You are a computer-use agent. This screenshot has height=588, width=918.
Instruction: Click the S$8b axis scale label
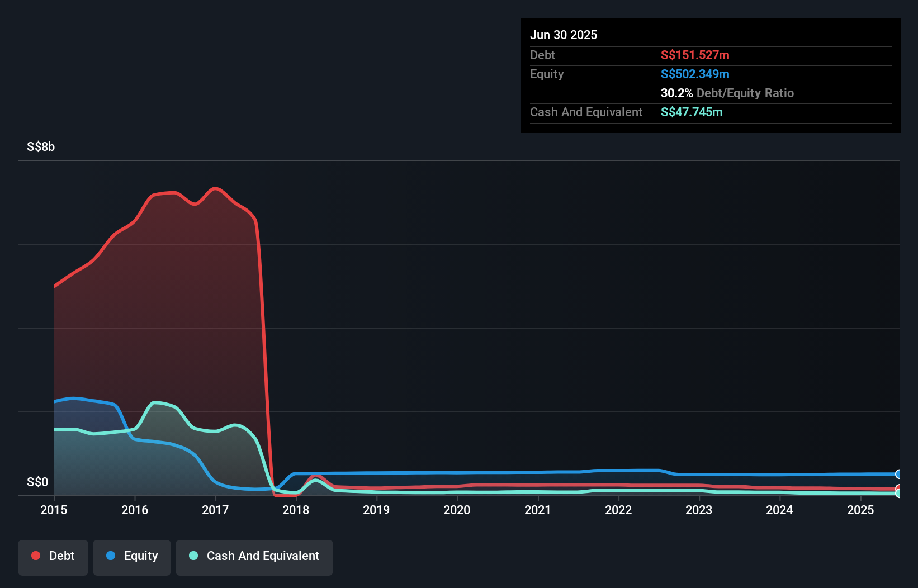40,146
